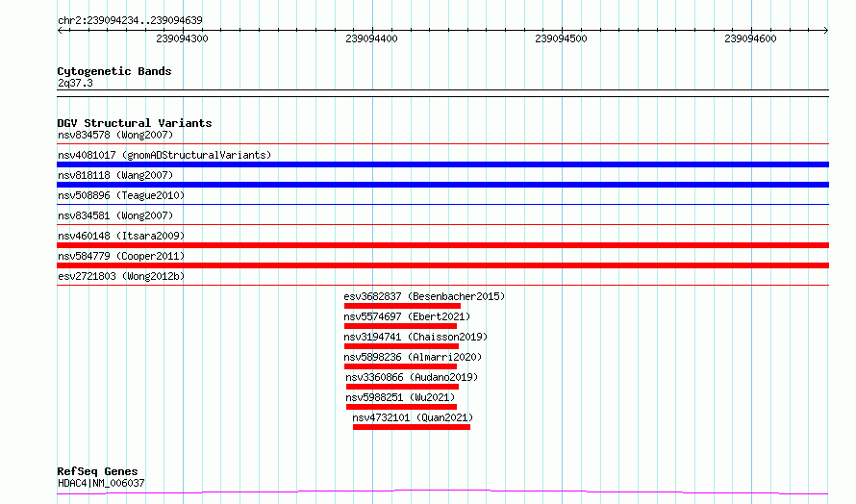This screenshot has width=856, height=504.
Task: Select variant nsv4732101 (Quan2021) label
Action: click(413, 417)
